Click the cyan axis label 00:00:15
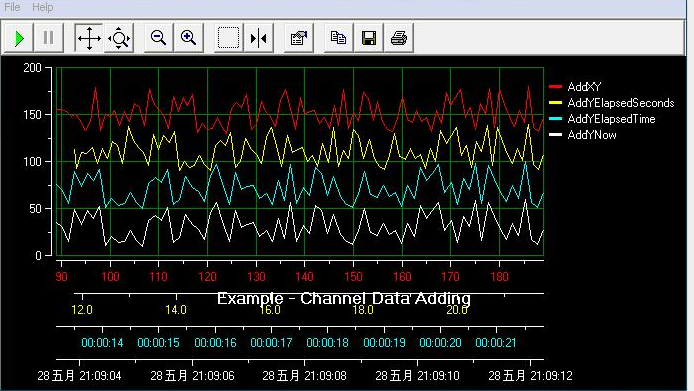The image size is (694, 391). (158, 343)
